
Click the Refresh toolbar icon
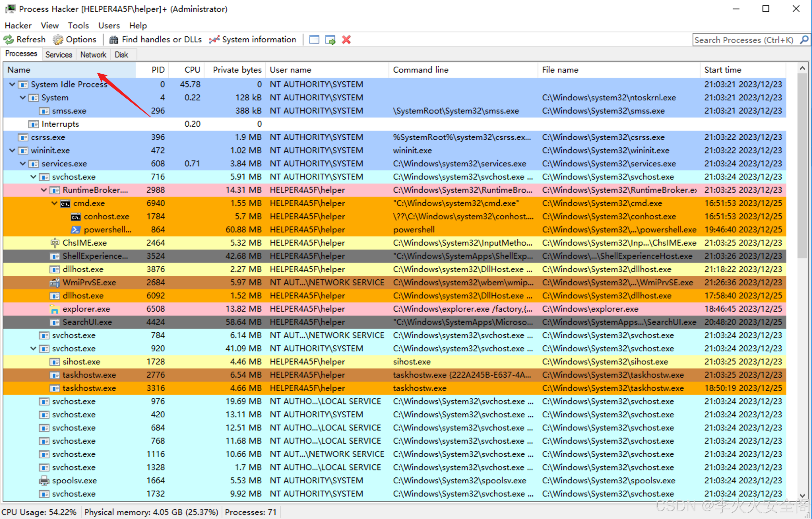pyautogui.click(x=9, y=40)
